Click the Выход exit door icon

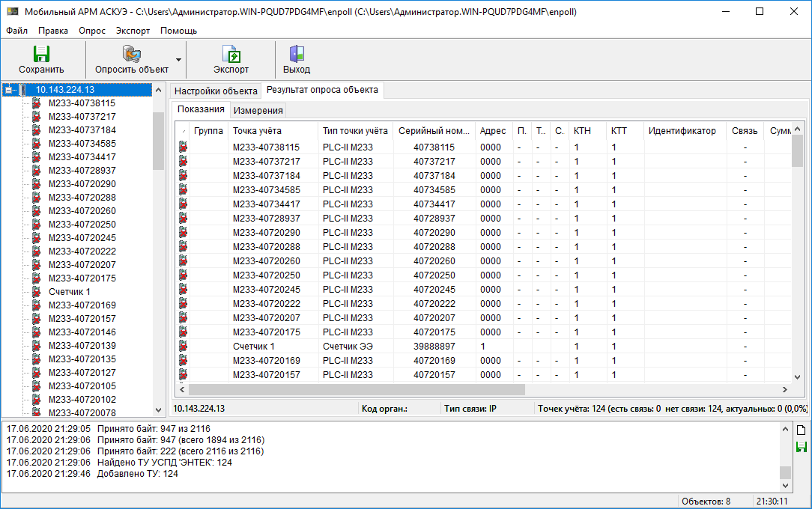(296, 54)
